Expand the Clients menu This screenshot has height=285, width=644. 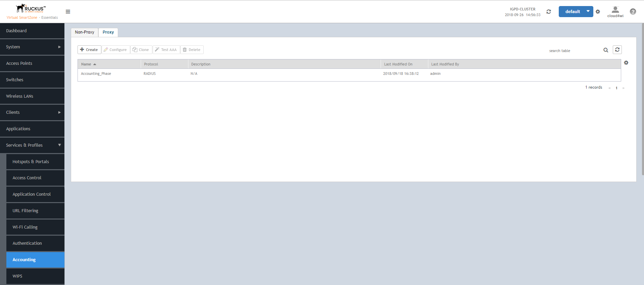click(32, 112)
